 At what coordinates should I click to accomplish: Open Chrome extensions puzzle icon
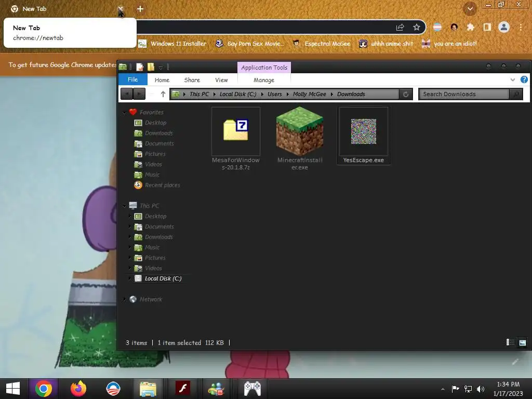pyautogui.click(x=470, y=27)
